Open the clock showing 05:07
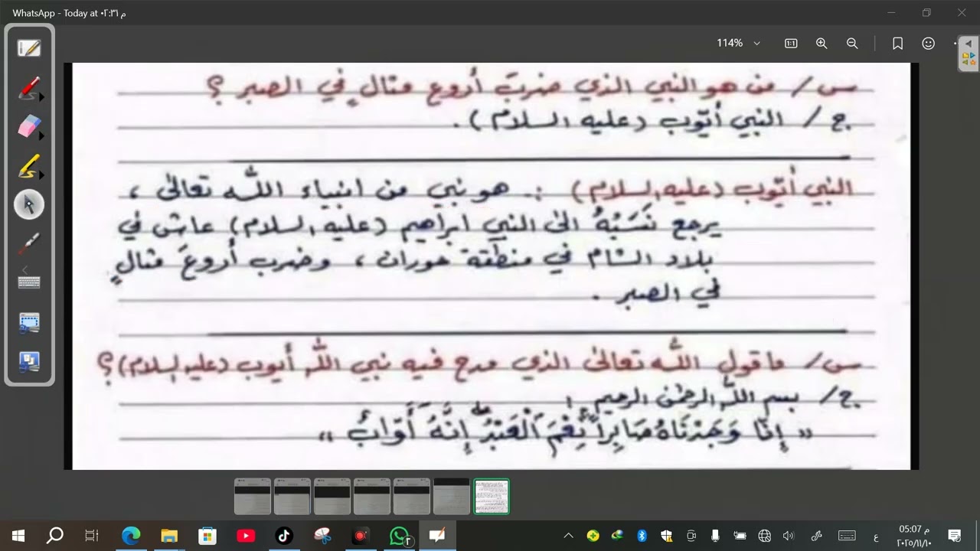The width and height of the screenshot is (980, 551). pyautogui.click(x=914, y=536)
